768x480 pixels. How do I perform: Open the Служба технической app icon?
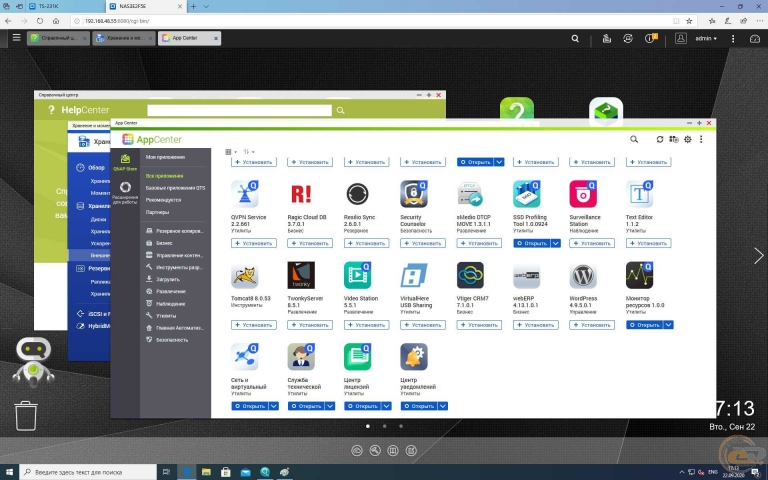[x=301, y=357]
